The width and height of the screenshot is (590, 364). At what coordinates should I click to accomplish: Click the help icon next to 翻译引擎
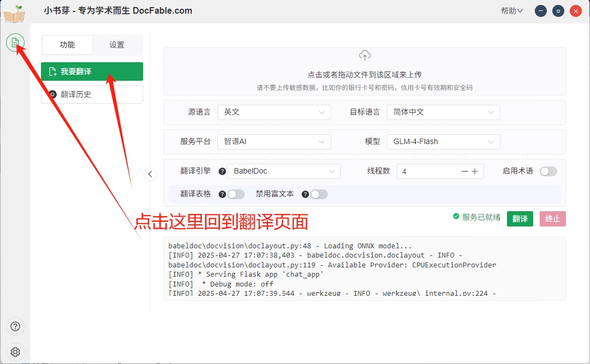(222, 171)
